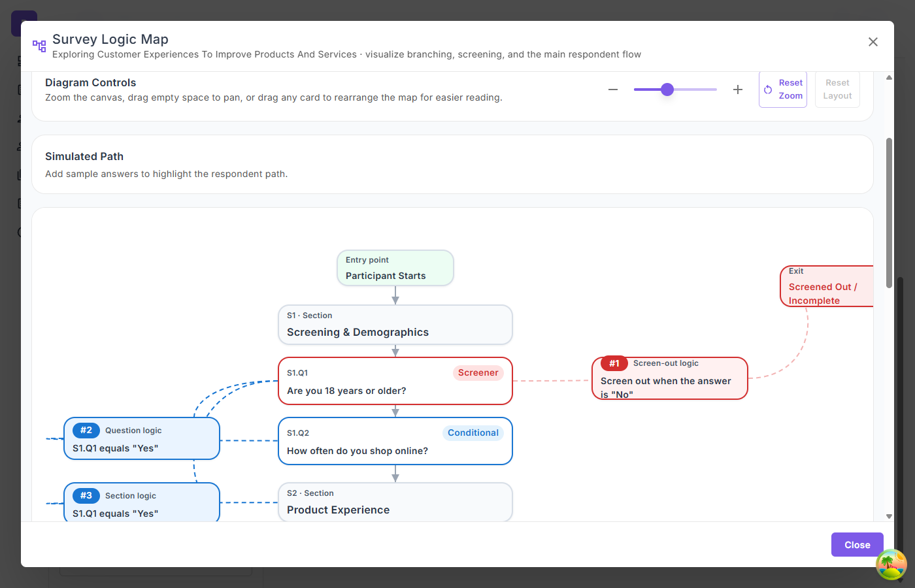
Task: Select the Screened Out / Incomplete exit card
Action: point(827,287)
